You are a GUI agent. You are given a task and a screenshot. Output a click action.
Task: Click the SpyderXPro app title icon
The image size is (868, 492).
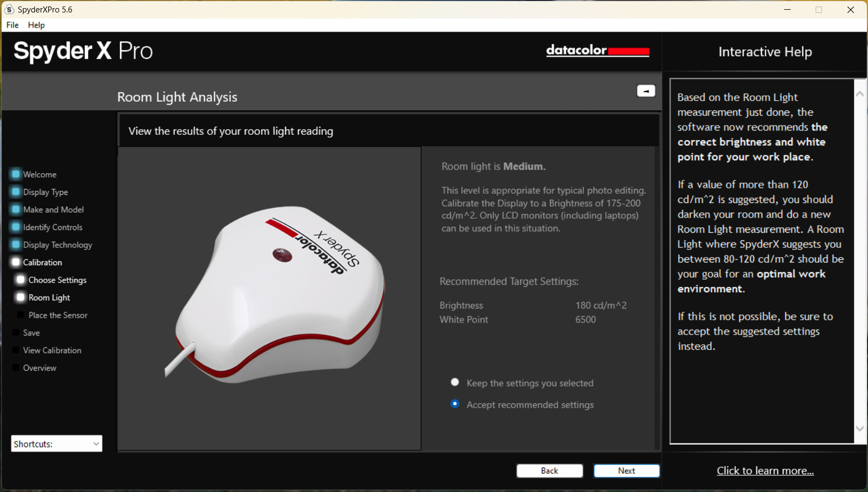point(9,9)
